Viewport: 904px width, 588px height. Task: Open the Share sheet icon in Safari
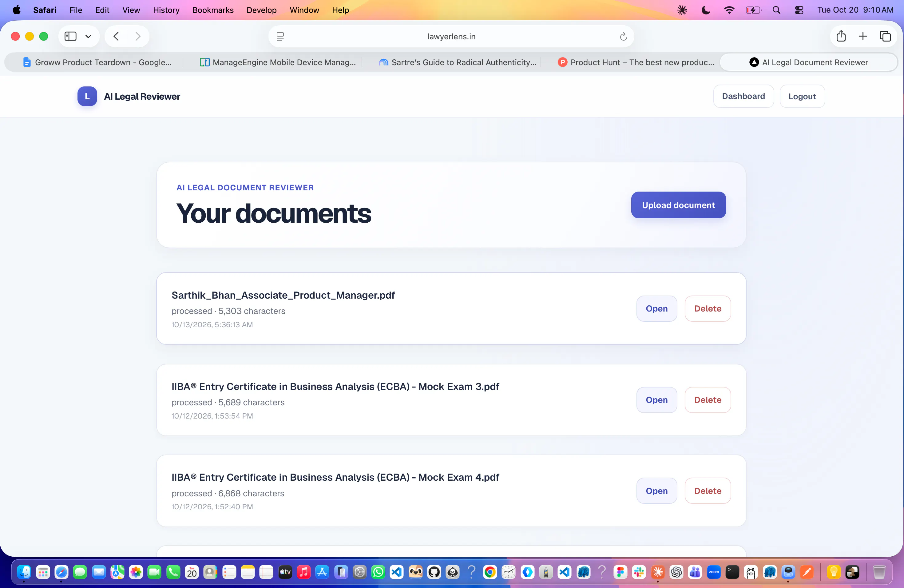(841, 36)
